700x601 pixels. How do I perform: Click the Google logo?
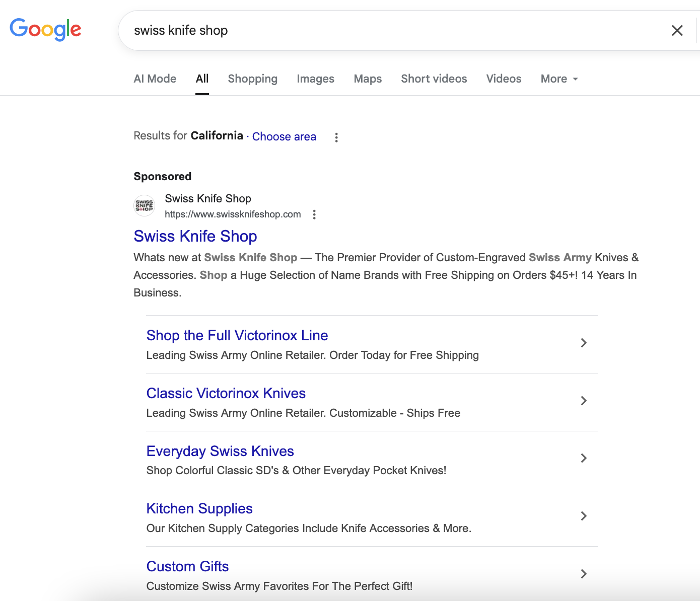[x=45, y=30]
